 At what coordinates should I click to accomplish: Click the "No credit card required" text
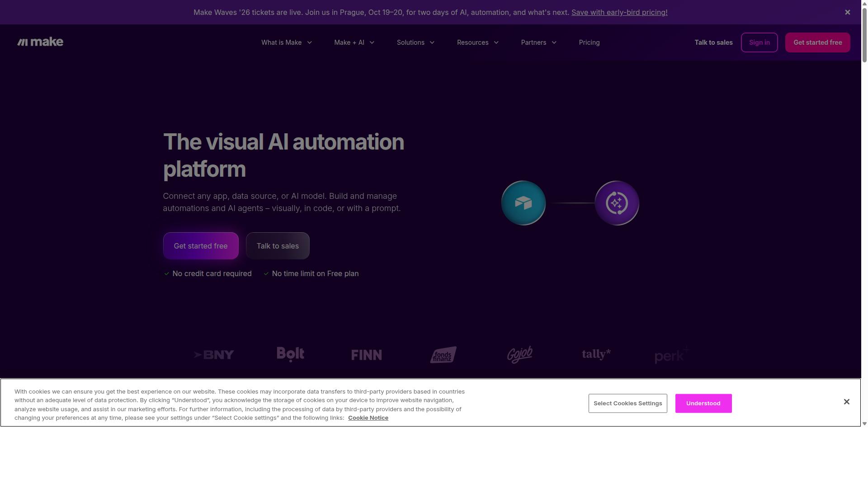click(x=212, y=274)
